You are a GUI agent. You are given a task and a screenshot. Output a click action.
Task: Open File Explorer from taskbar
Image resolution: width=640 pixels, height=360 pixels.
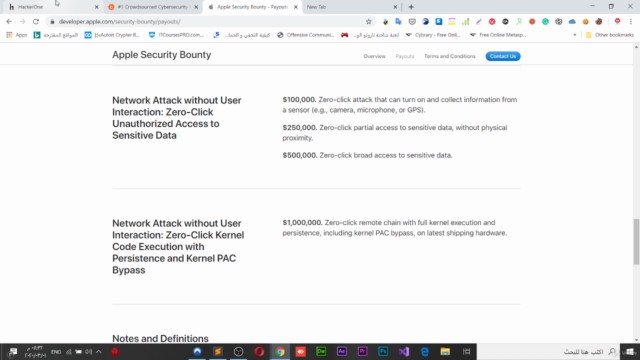(x=445, y=351)
